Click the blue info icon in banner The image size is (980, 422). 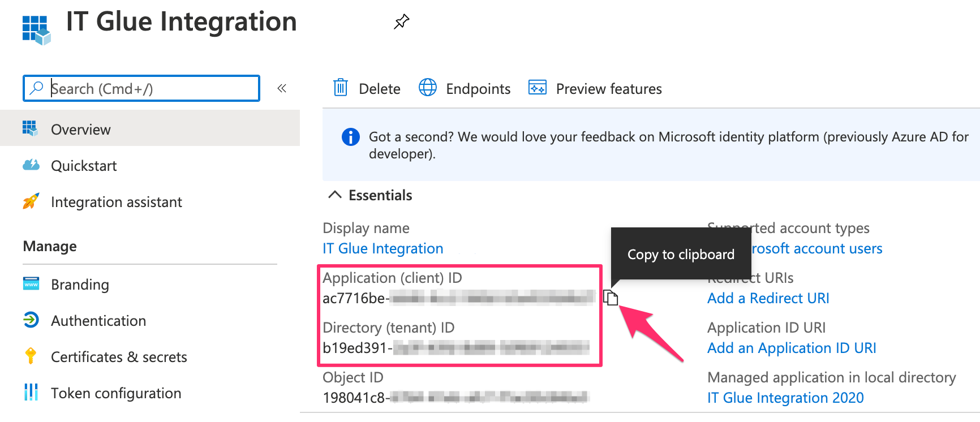coord(350,137)
